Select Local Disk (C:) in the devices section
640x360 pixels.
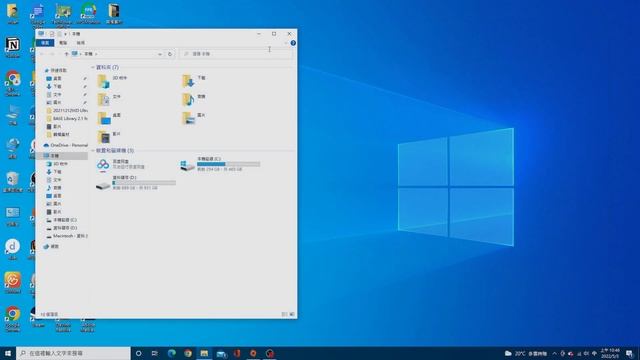(x=220, y=164)
